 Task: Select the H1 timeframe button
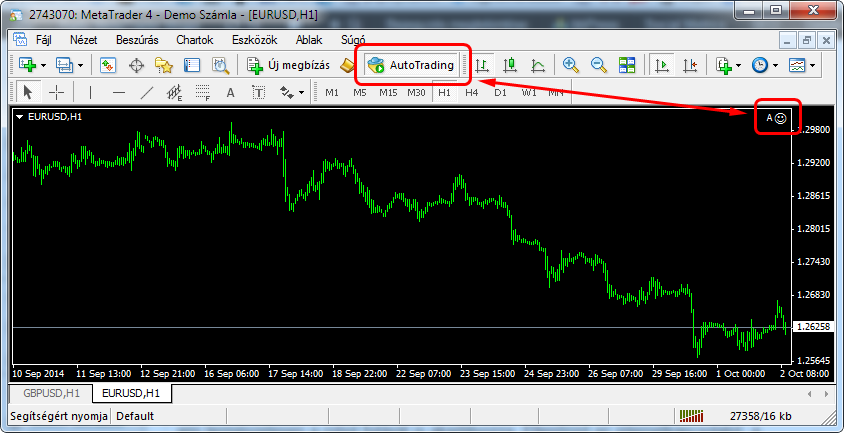click(444, 93)
